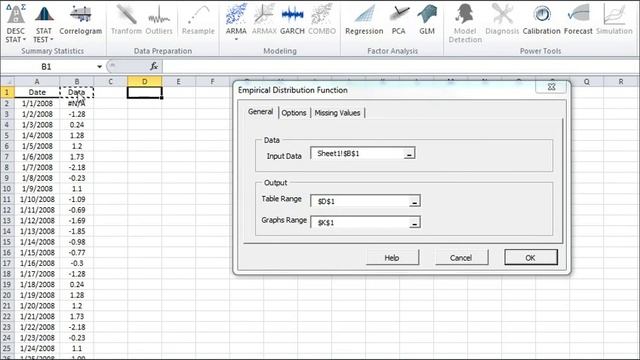Click the Graphs Range selector button
The height and width of the screenshot is (360, 640).
(414, 223)
